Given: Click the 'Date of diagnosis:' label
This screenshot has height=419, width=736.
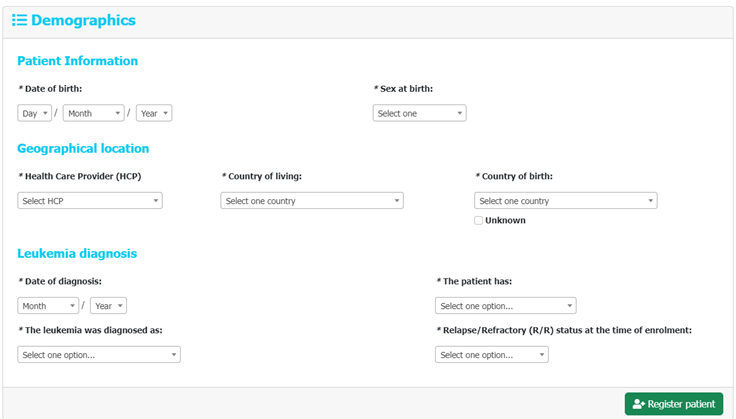Looking at the screenshot, I should pyautogui.click(x=60, y=282).
